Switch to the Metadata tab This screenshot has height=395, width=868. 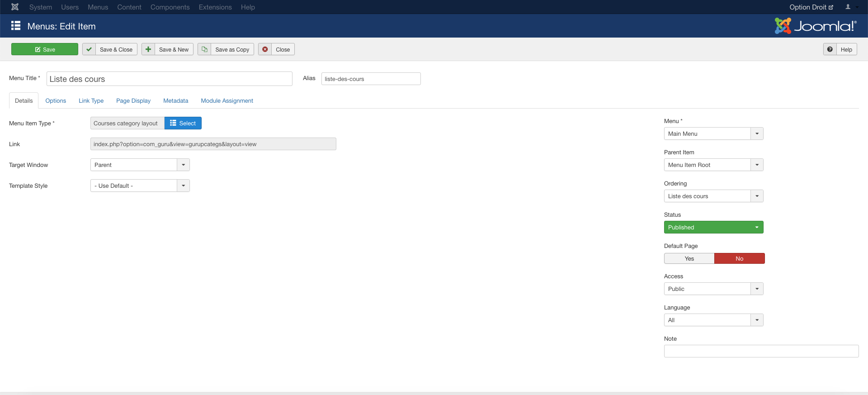pyautogui.click(x=176, y=100)
